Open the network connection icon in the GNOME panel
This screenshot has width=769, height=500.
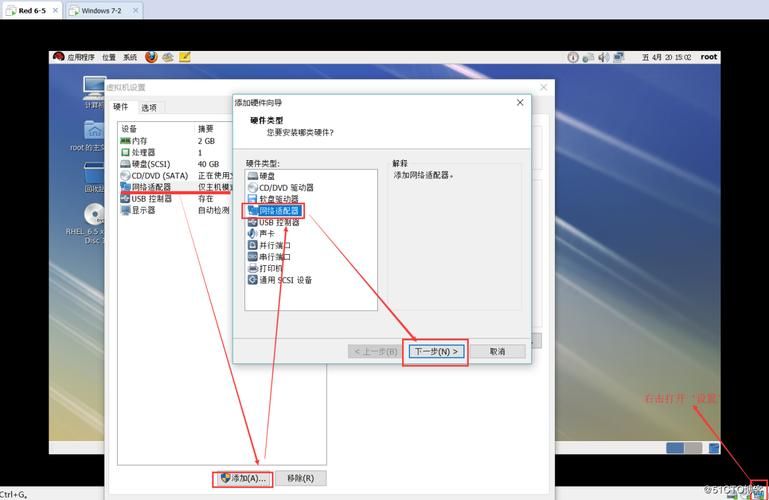tap(588, 57)
